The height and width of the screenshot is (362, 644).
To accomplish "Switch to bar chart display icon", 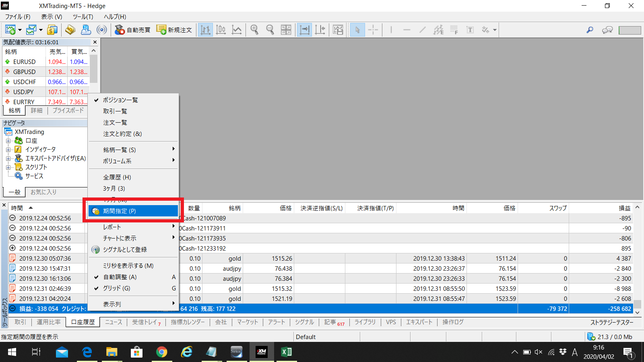I will pyautogui.click(x=205, y=30).
